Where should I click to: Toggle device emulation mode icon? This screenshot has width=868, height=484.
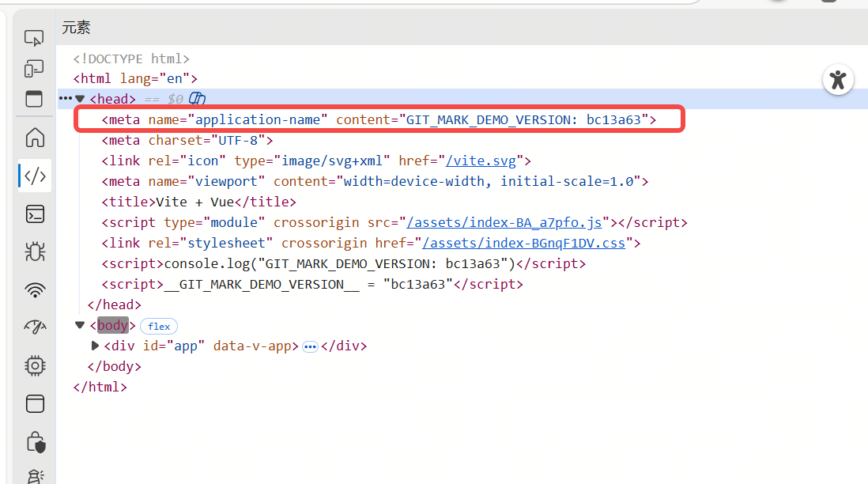click(34, 69)
